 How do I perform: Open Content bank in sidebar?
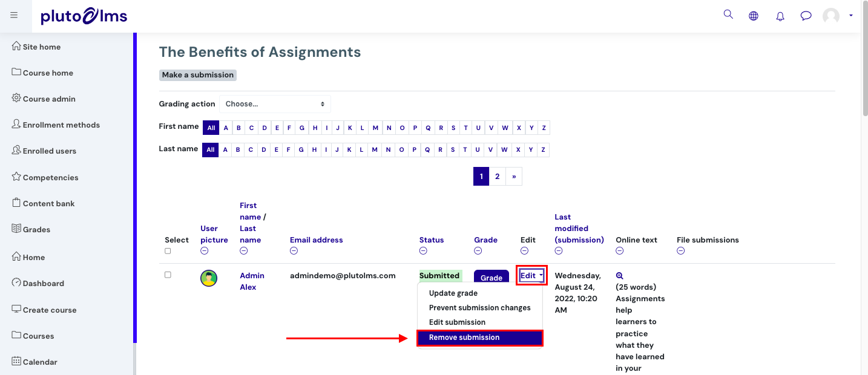pyautogui.click(x=43, y=203)
